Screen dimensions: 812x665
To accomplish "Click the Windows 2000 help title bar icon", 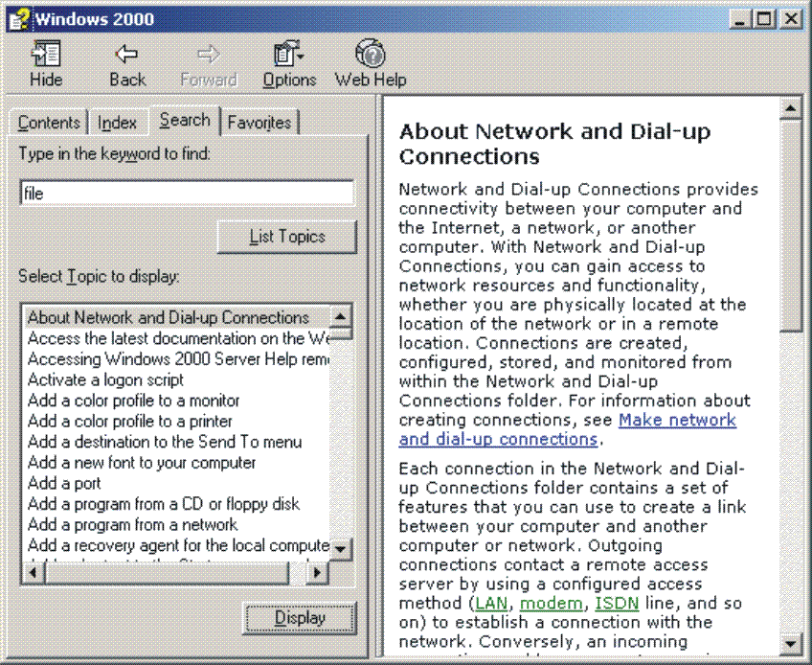I will click(20, 20).
